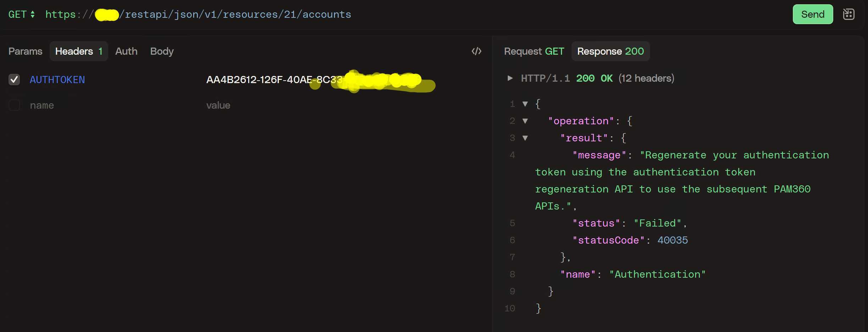
Task: Open the Auth tab
Action: pyautogui.click(x=126, y=51)
